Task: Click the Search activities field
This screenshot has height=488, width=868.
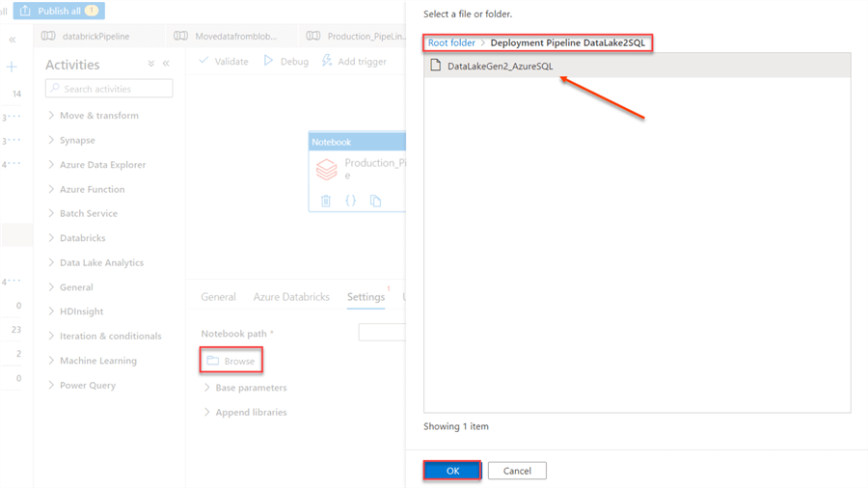Action: coord(109,89)
